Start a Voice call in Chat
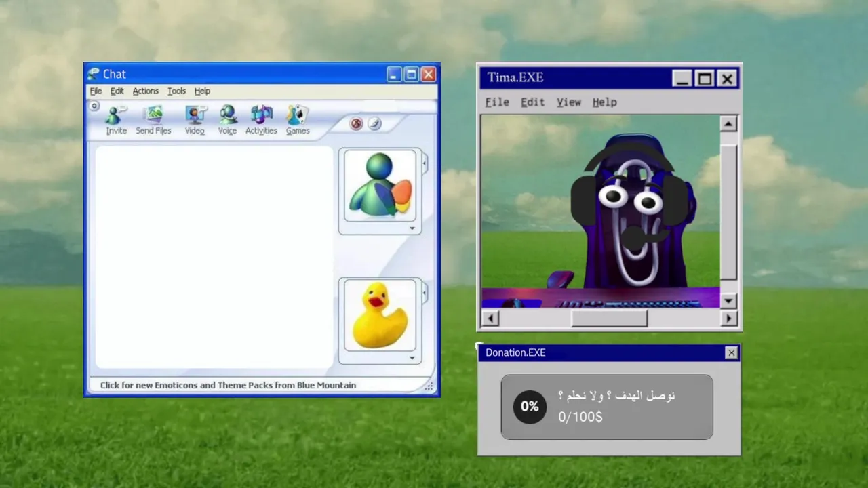 pos(227,121)
